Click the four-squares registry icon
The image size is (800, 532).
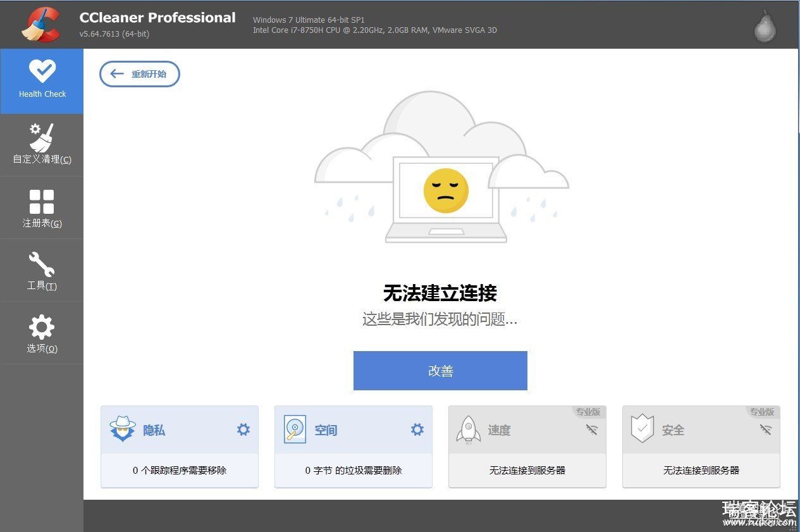coord(42,202)
